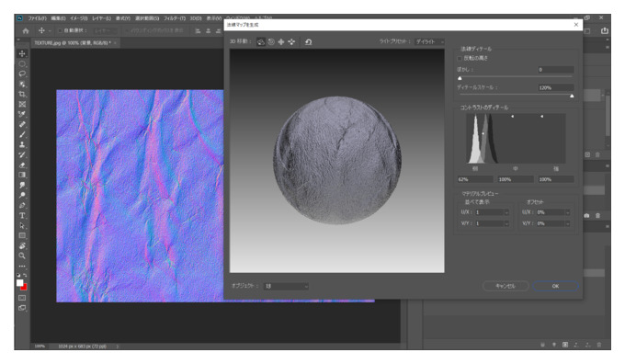
Task: Click the 3D sphere preview
Action: 337,160
